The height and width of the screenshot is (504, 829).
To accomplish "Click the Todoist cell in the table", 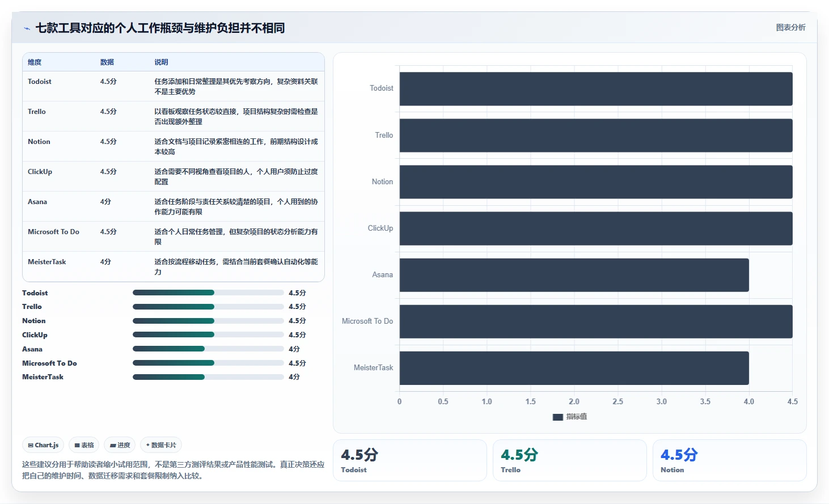I will point(40,81).
